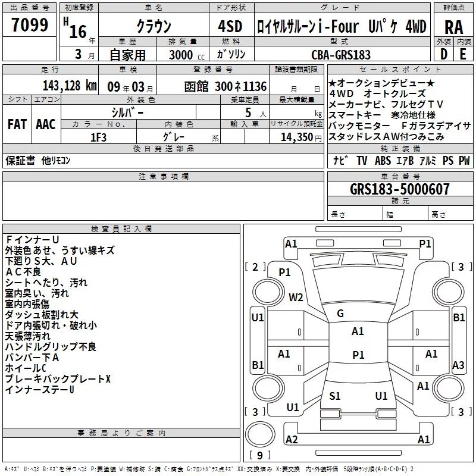Select the chassis number GRS183-5000607
The image size is (476, 476).
[400, 189]
